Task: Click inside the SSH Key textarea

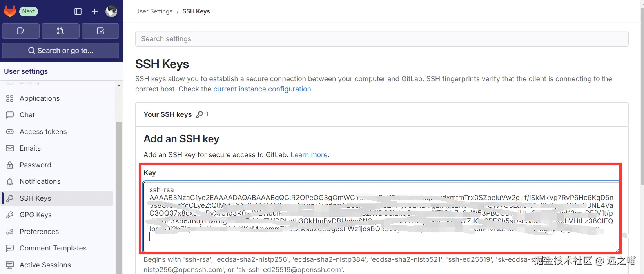Action: coord(381,216)
